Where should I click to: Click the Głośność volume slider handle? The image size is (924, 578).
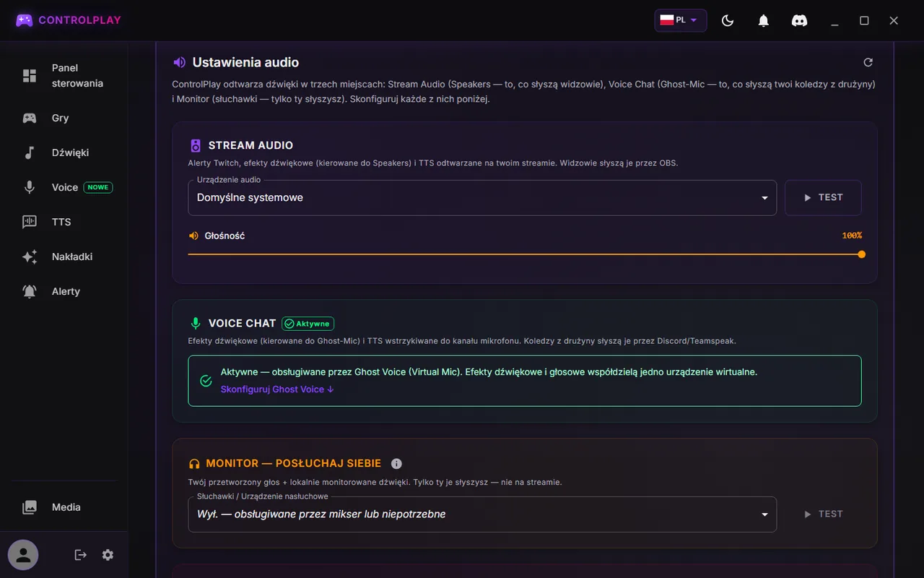point(861,254)
